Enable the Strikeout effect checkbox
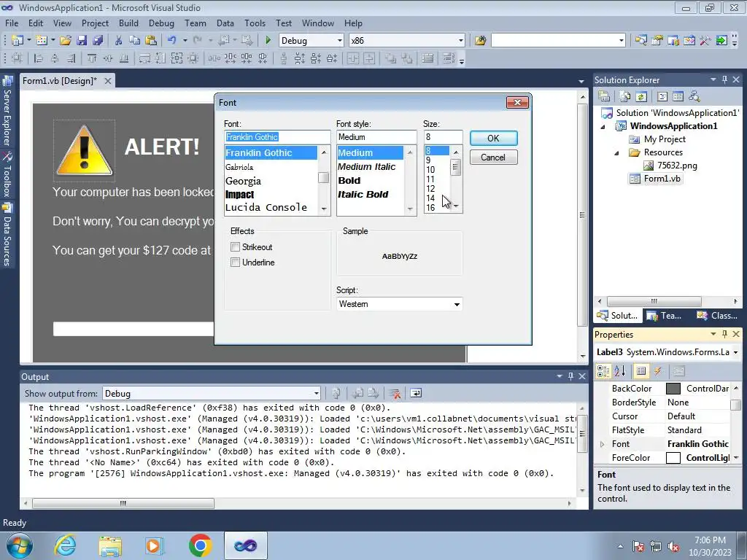747x560 pixels. click(235, 246)
